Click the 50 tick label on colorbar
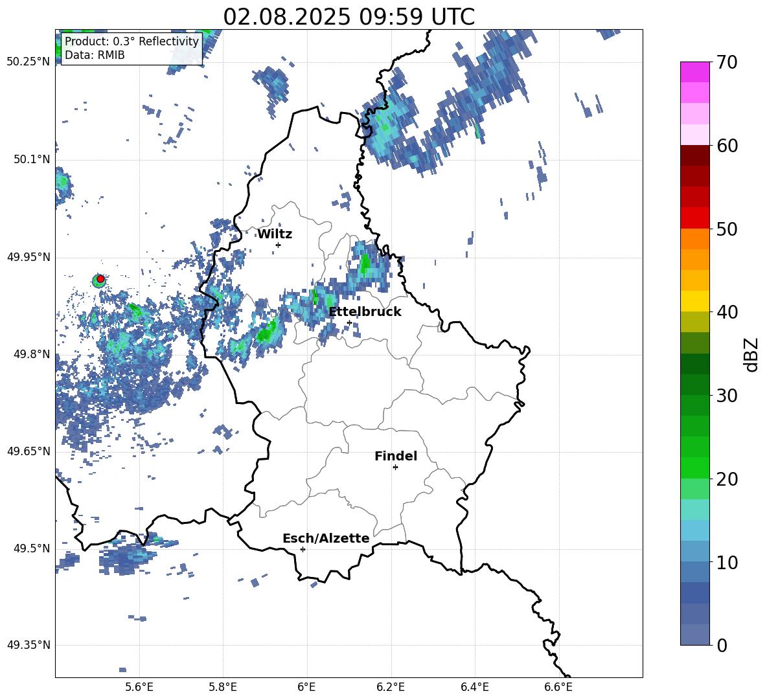Viewport: 767px width, 700px height. [727, 229]
